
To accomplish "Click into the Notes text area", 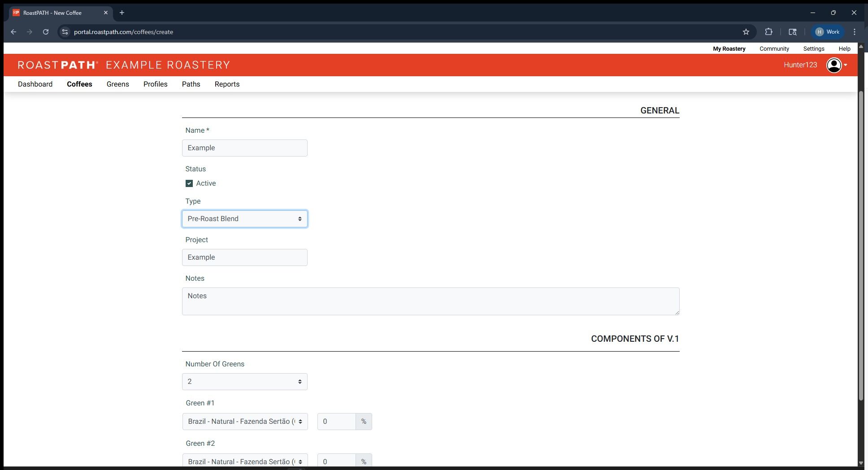I will click(431, 301).
